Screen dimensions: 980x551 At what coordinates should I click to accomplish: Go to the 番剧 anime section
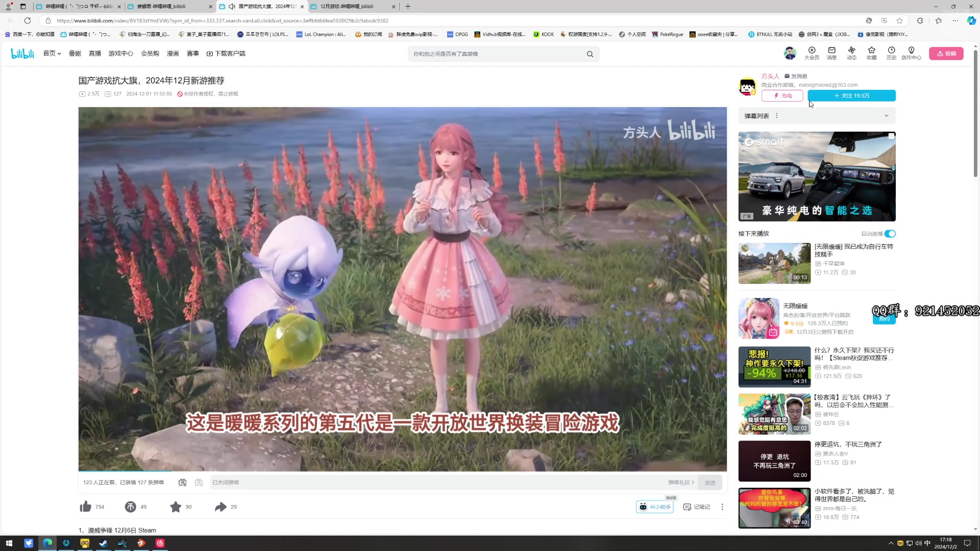tap(75, 54)
